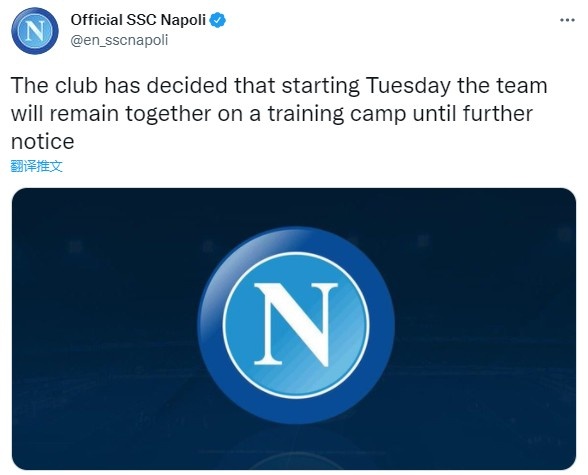Open the attached Napoli image card
Viewport: 588px width, 475px height.
click(x=294, y=329)
